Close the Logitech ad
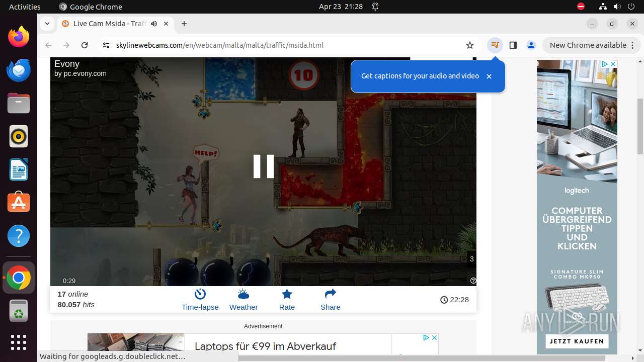 [x=613, y=64]
